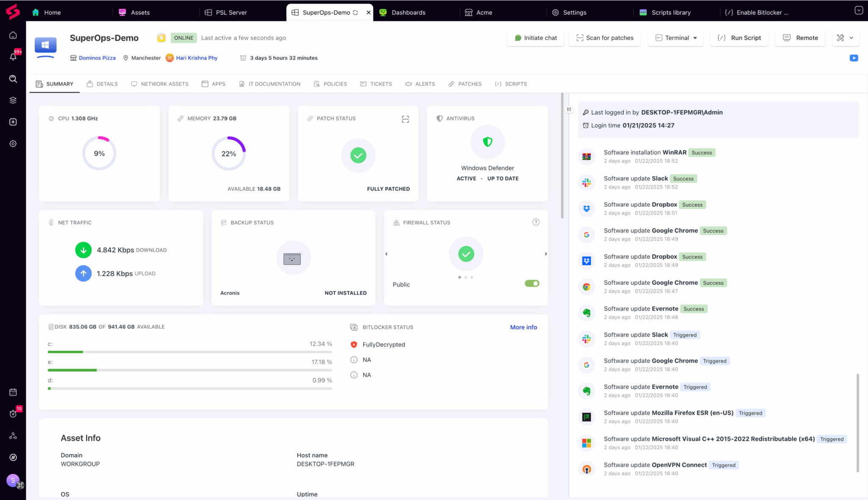The image size is (868, 500).
Task: Open the search icon in left sidebar
Action: click(13, 79)
